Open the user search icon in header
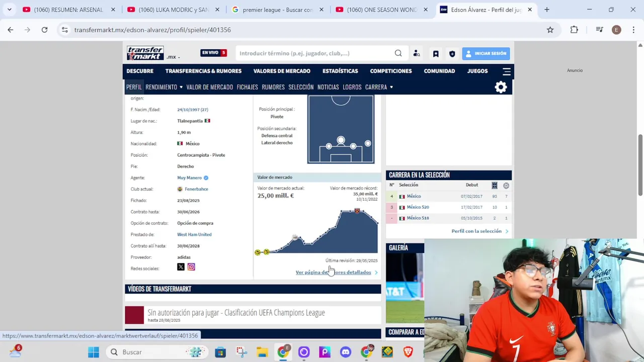The image size is (644, 362). [417, 53]
